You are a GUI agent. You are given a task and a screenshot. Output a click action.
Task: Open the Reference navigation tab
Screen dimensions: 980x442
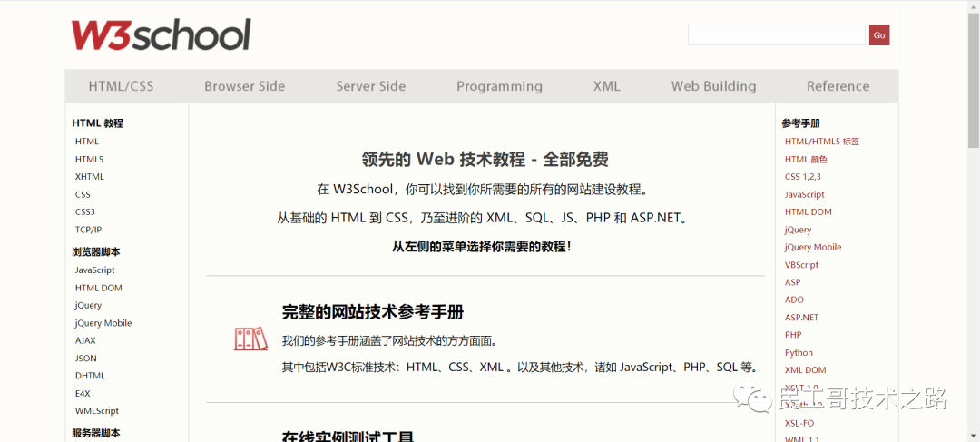(x=838, y=86)
